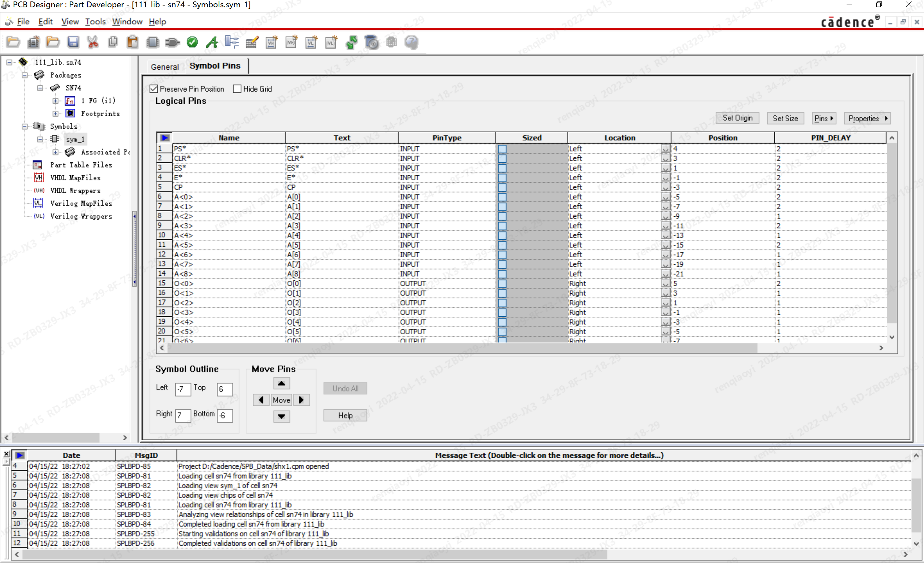Screen dimensions: 924x563
Task: Click the scissors Cut icon
Action: 93,42
